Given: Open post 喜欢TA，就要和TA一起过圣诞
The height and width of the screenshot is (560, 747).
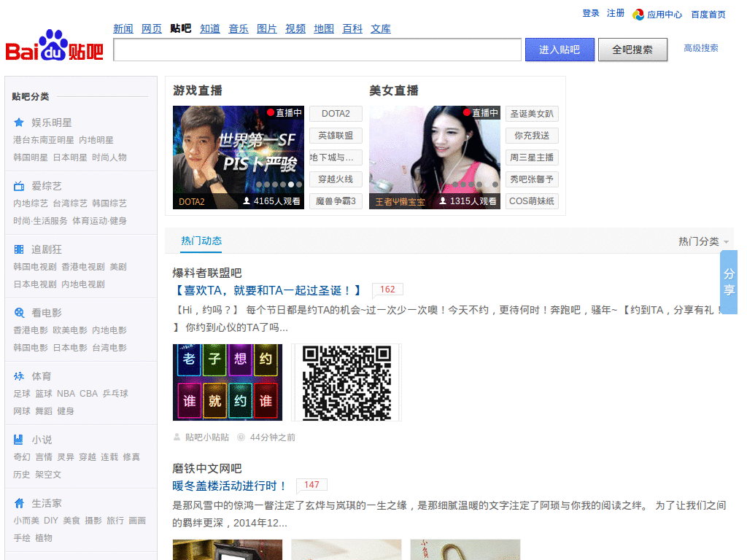Looking at the screenshot, I should tap(267, 290).
